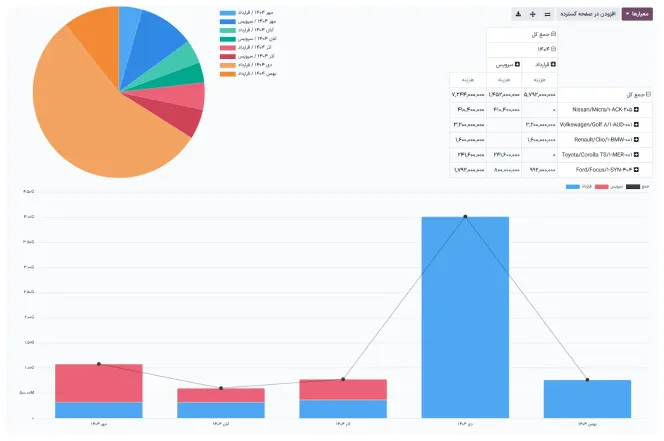Open the معیارها measures dropdown
Viewport: 664px width, 441px height.
tap(637, 14)
